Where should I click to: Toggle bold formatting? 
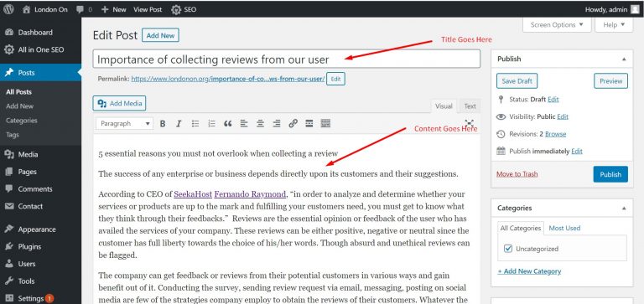[x=163, y=123]
